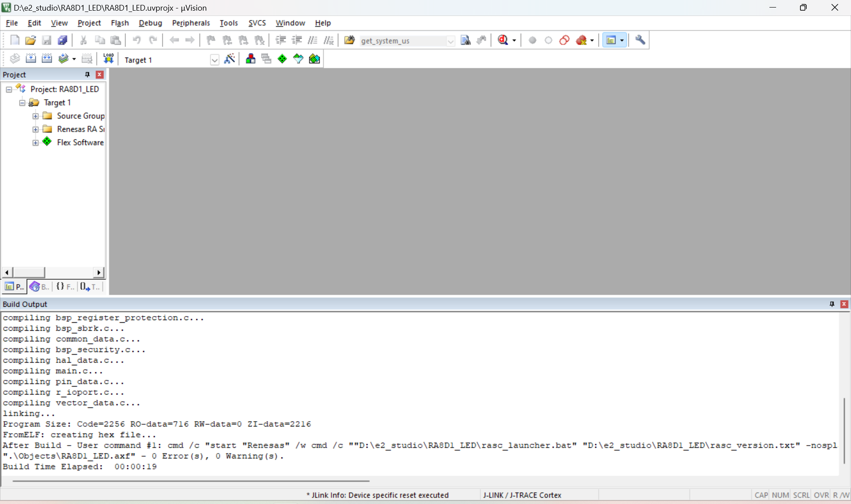Close the Project panel

(x=100, y=74)
